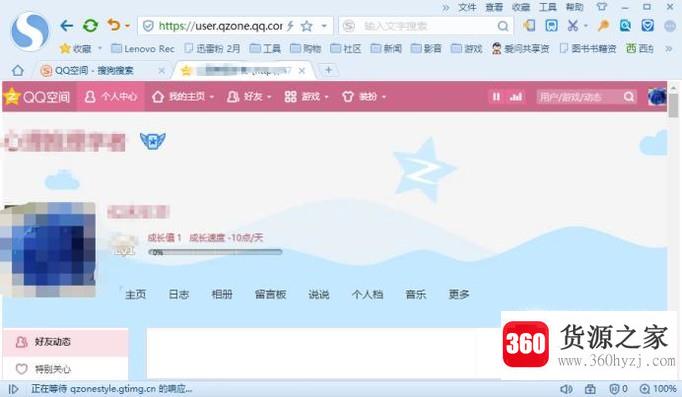Close the QQ空间 - 搜狗搜索 tab
Image resolution: width=682 pixels, height=397 pixels.
[161, 70]
